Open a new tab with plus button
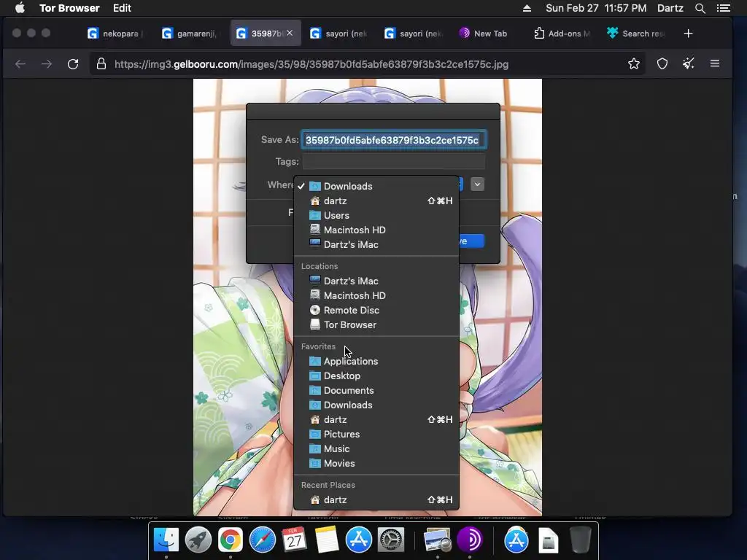747x560 pixels. pos(688,34)
